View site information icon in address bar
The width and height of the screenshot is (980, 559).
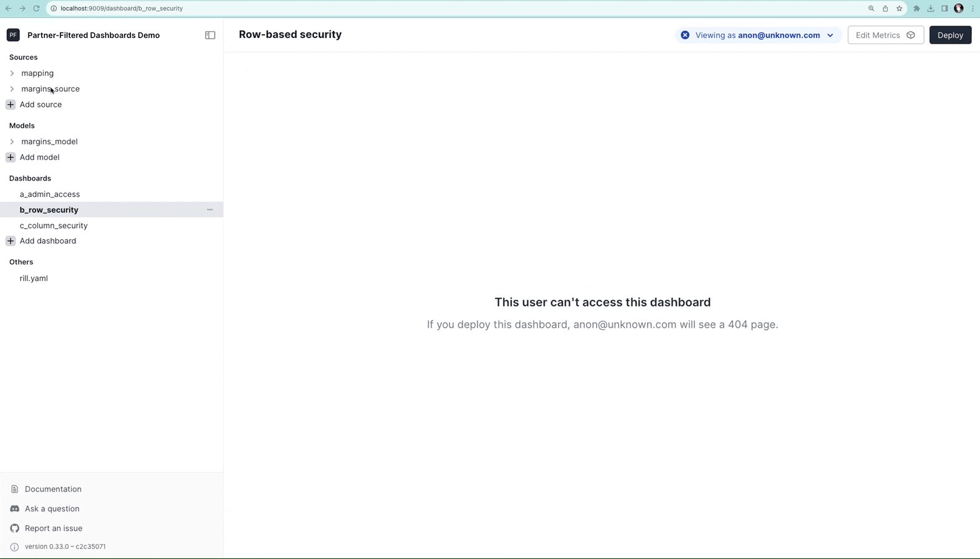click(54, 9)
